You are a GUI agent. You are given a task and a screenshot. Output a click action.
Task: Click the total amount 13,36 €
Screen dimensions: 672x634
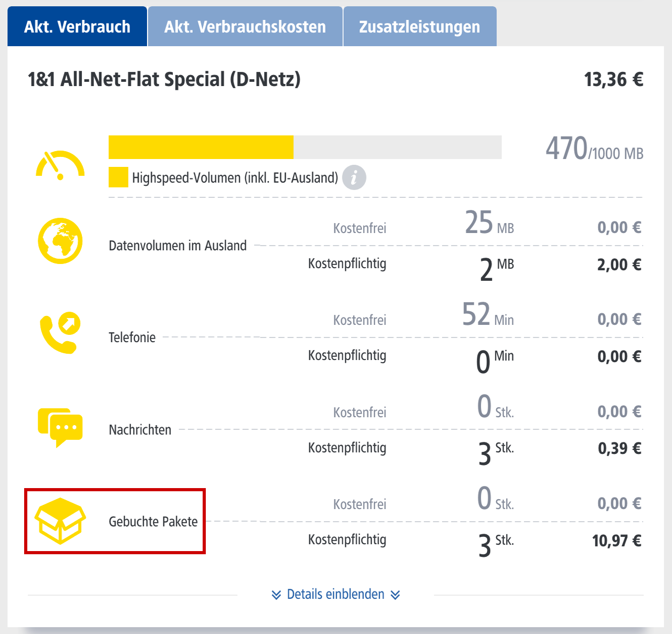click(614, 79)
